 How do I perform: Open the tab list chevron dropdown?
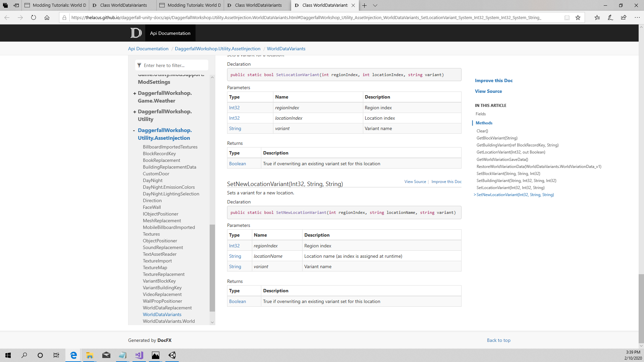pyautogui.click(x=375, y=5)
